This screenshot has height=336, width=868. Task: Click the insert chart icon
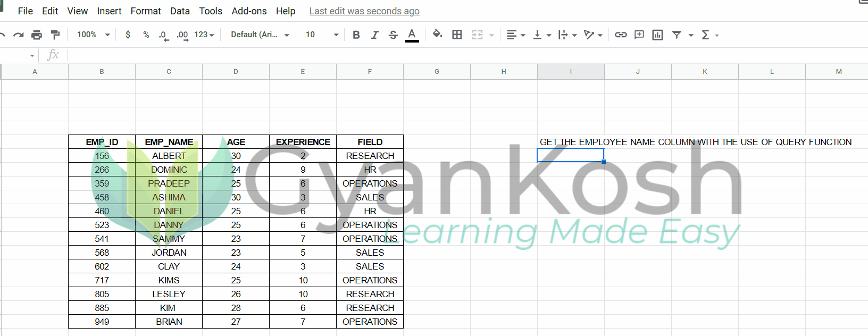657,35
